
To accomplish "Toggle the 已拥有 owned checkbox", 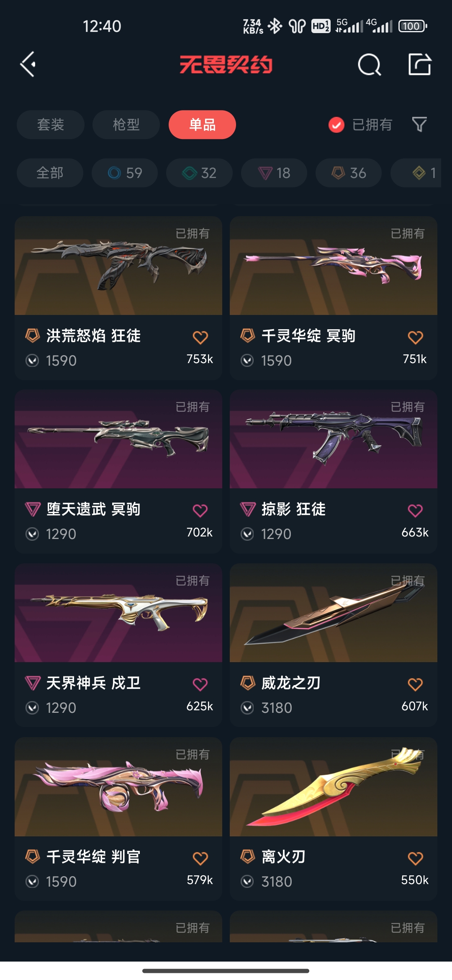I will pyautogui.click(x=336, y=125).
